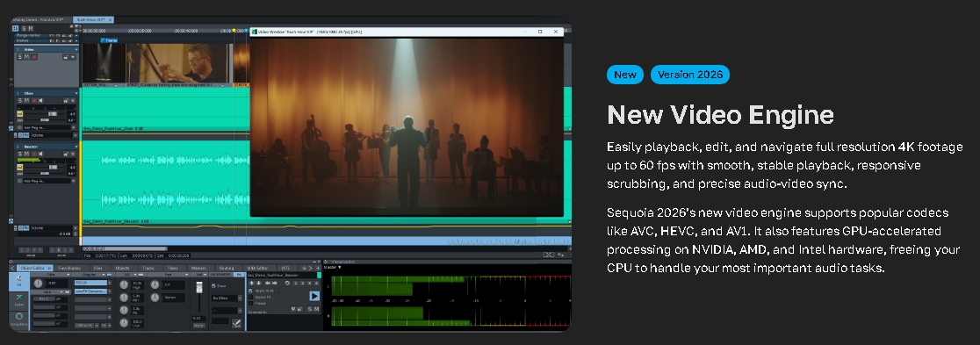Click the EQ High band knob
This screenshot has height=345, width=980.
(124, 285)
